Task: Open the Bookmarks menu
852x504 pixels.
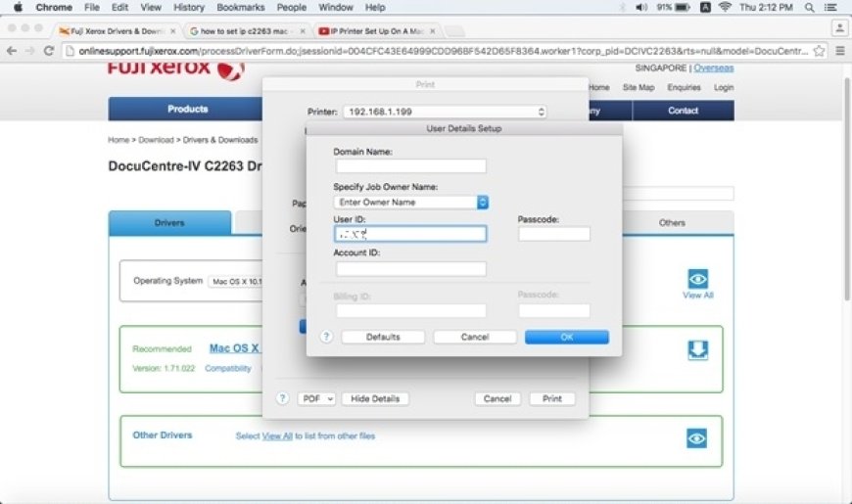Action: coord(240,8)
